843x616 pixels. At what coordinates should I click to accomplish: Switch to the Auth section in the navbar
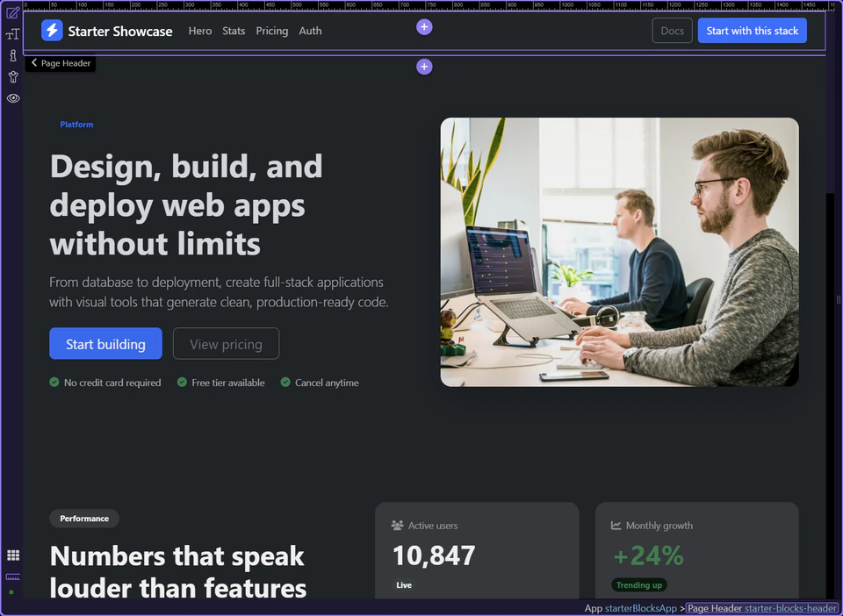(310, 31)
